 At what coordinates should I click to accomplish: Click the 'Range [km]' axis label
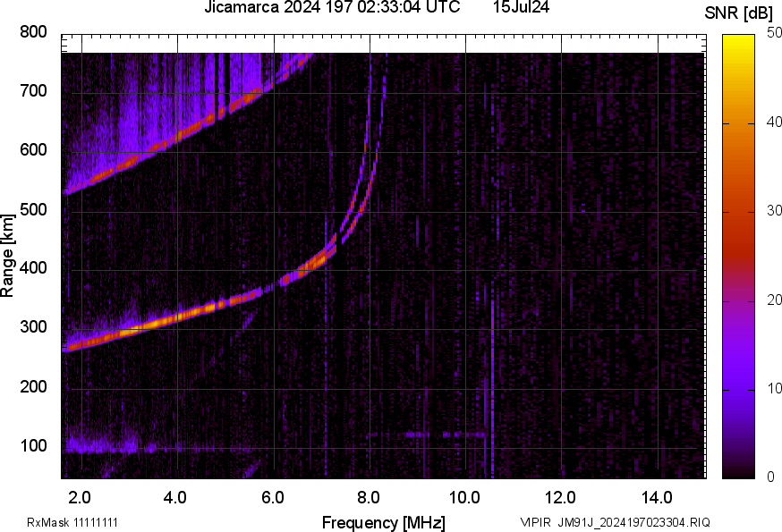[x=7, y=256]
